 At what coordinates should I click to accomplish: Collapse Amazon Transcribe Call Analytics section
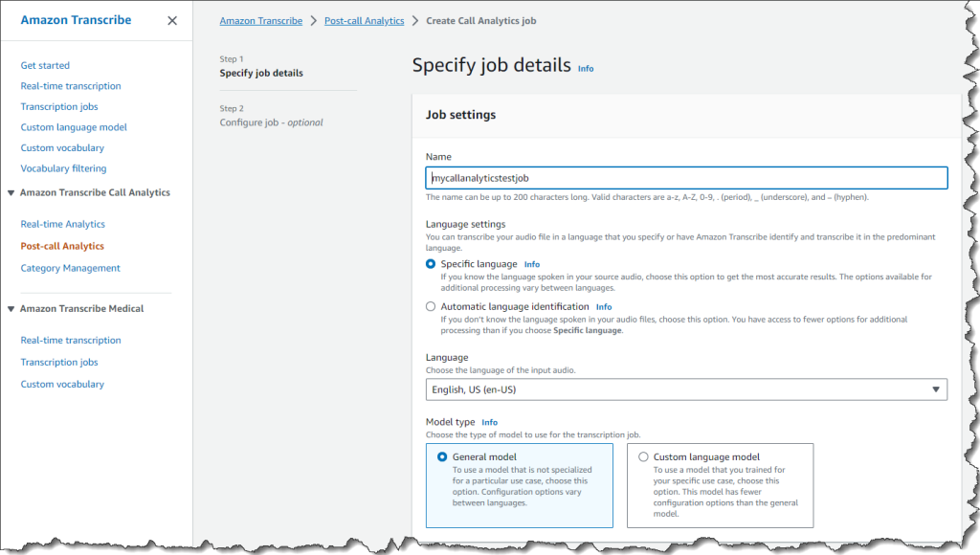(x=11, y=192)
